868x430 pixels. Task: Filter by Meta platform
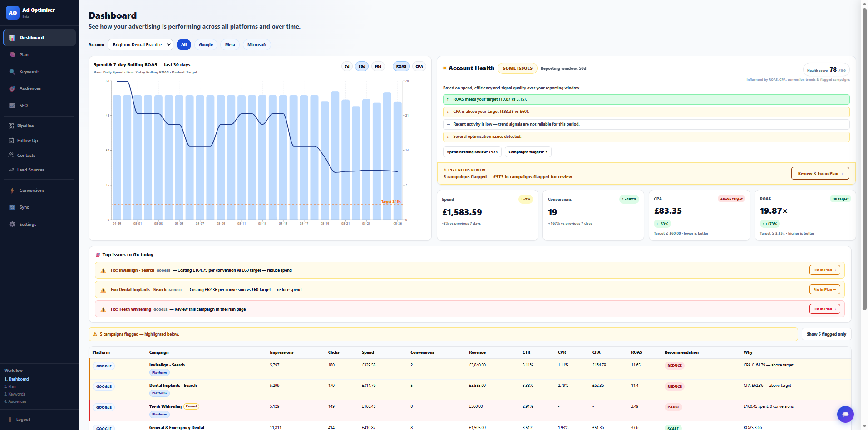tap(230, 45)
